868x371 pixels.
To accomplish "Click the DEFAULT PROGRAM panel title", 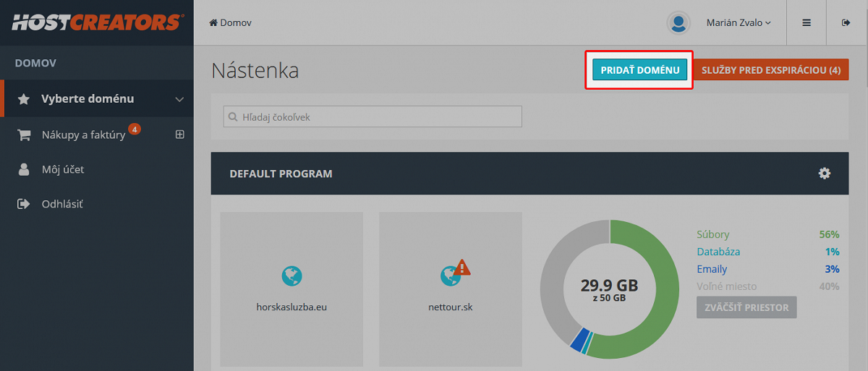I will pos(281,174).
